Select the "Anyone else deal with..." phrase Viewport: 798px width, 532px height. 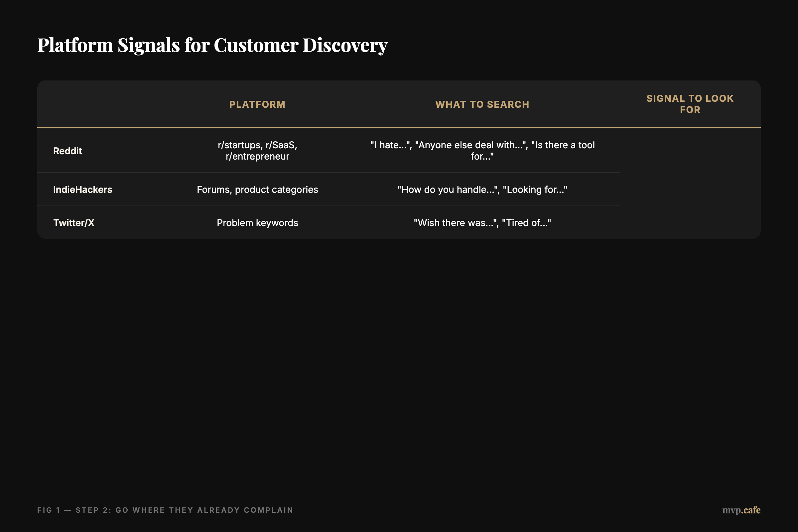pos(472,145)
